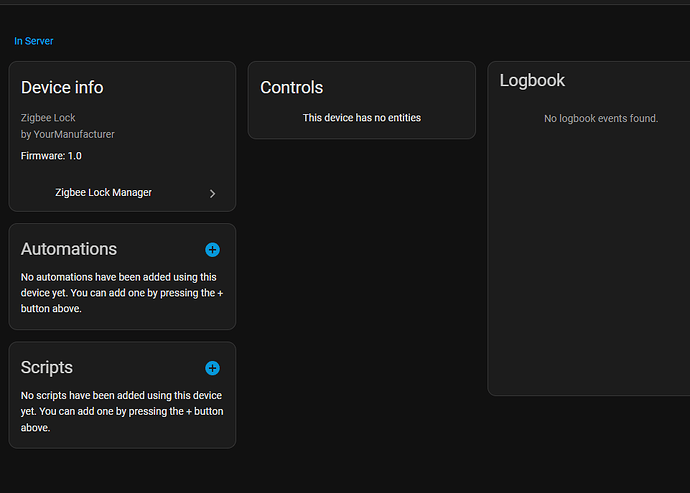
Task: Click the Controls card heading
Action: (292, 88)
